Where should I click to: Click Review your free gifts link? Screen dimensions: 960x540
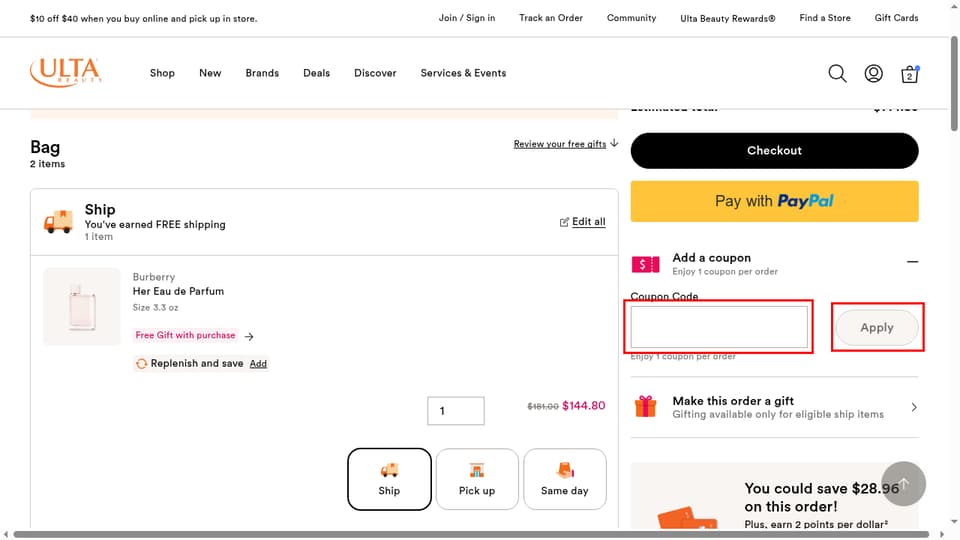(560, 144)
